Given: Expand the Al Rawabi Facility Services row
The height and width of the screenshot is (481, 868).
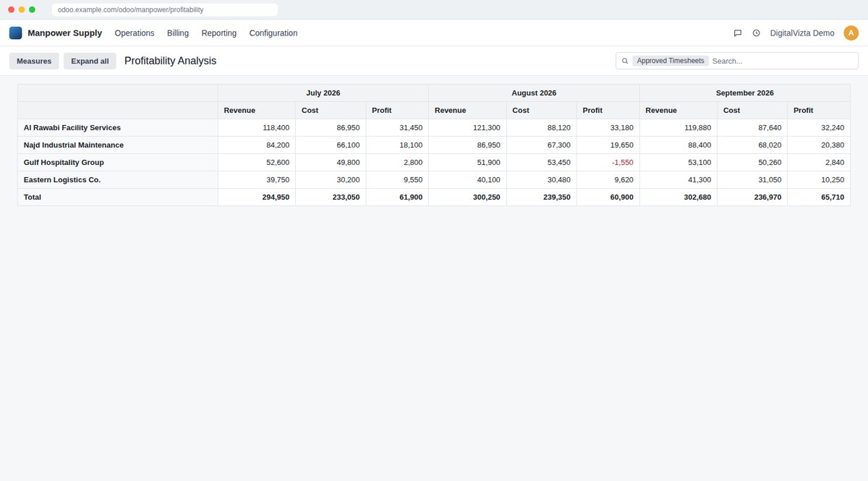Looking at the screenshot, I should click(118, 127).
